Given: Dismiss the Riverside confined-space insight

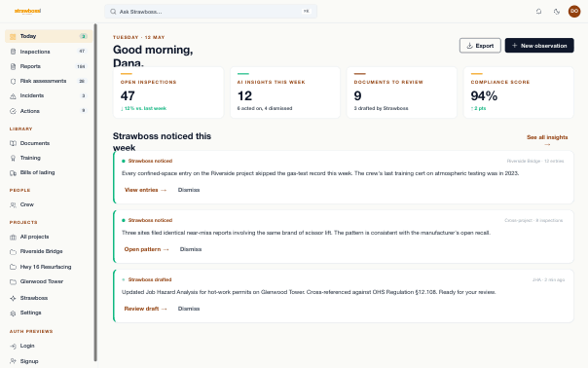Looking at the screenshot, I should (x=189, y=190).
